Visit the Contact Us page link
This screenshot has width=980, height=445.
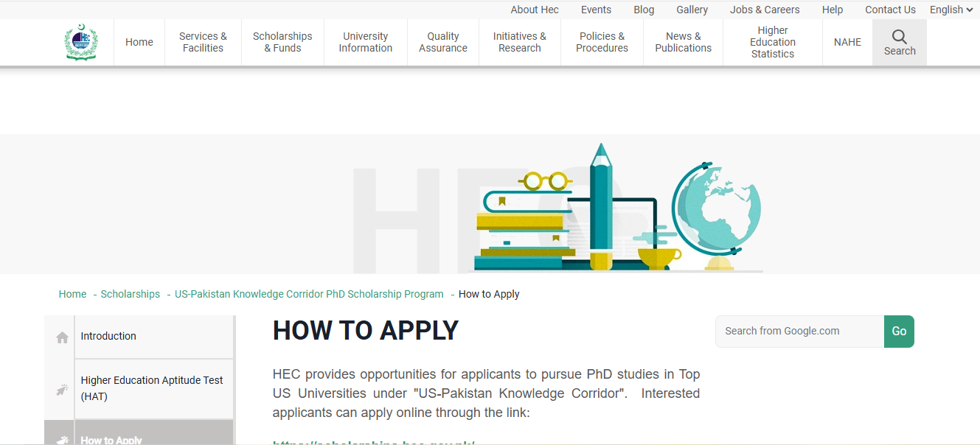coord(890,10)
